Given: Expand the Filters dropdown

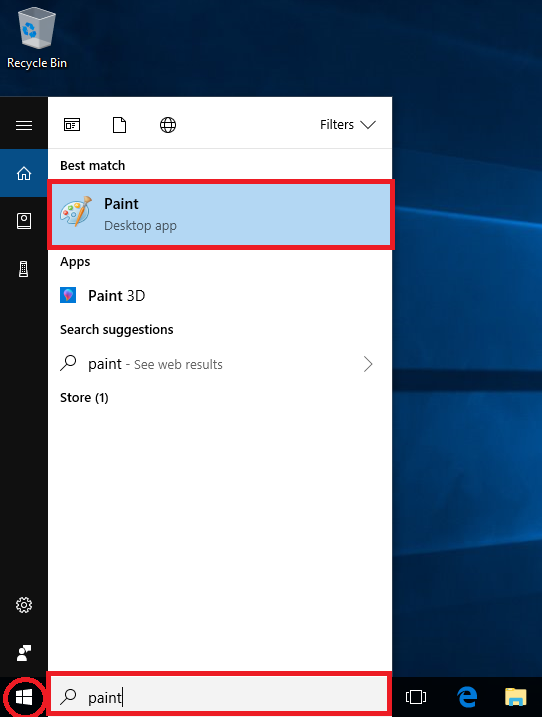Looking at the screenshot, I should click(348, 124).
